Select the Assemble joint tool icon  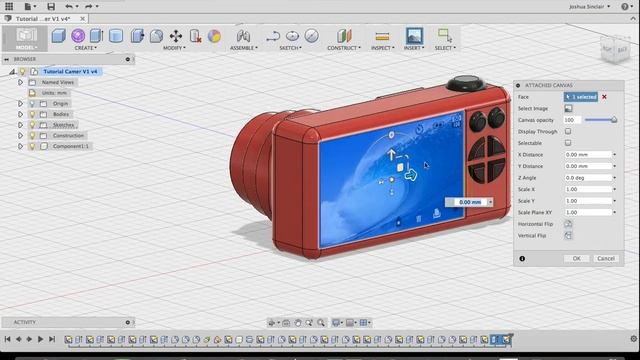click(244, 36)
